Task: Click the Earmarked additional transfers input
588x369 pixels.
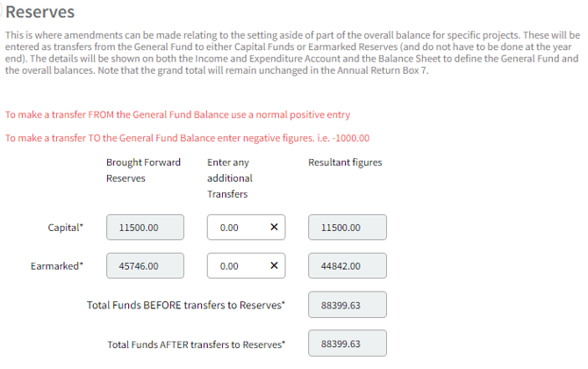Action: click(237, 265)
